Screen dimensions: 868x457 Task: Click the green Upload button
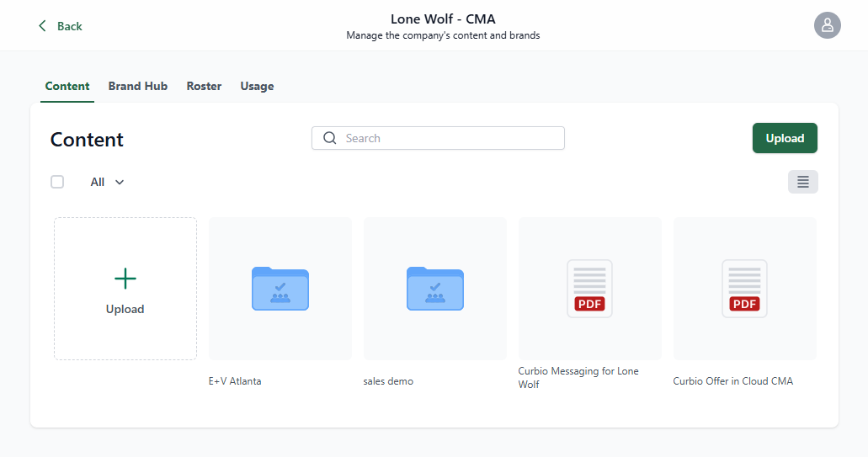[x=785, y=138]
